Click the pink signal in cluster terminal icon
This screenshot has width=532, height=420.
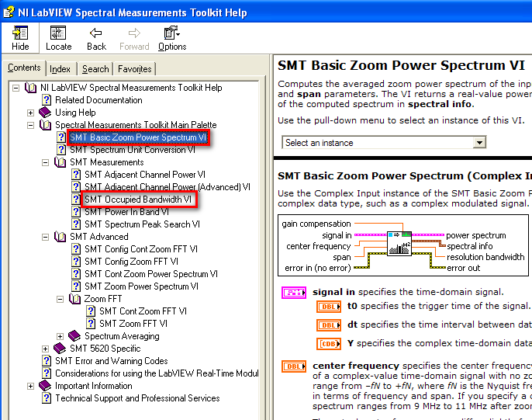pos(294,293)
